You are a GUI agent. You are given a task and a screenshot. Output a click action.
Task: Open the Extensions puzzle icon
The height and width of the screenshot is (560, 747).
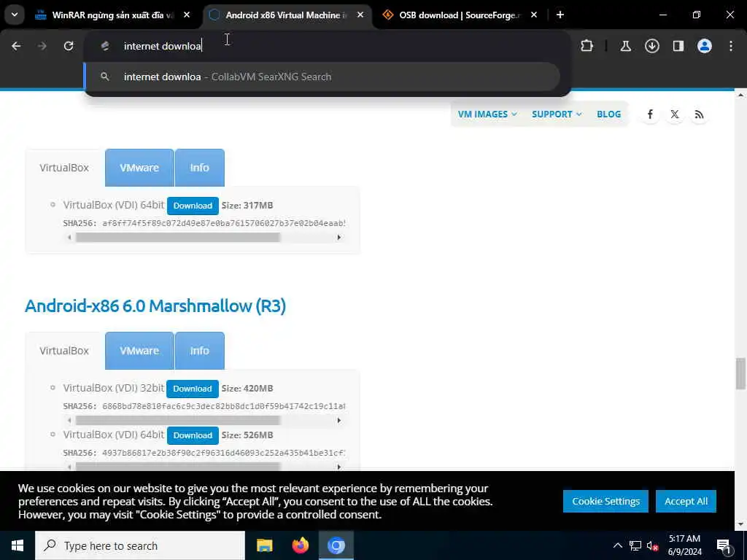[587, 46]
